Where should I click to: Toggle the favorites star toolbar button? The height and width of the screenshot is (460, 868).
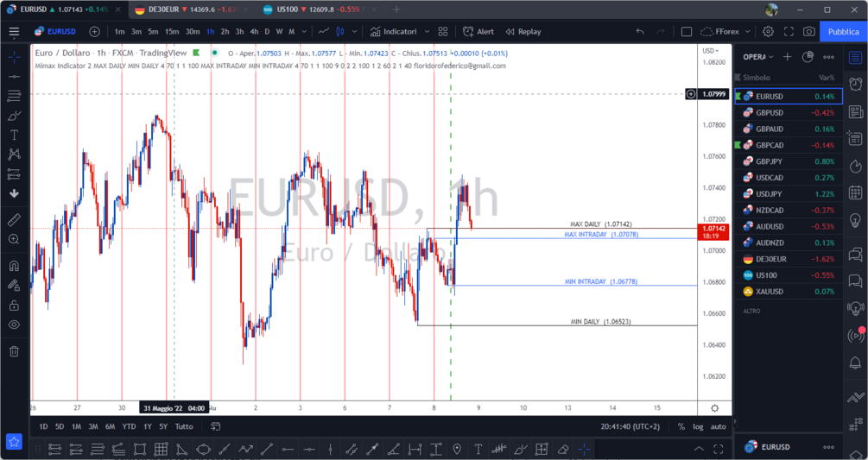(15, 441)
